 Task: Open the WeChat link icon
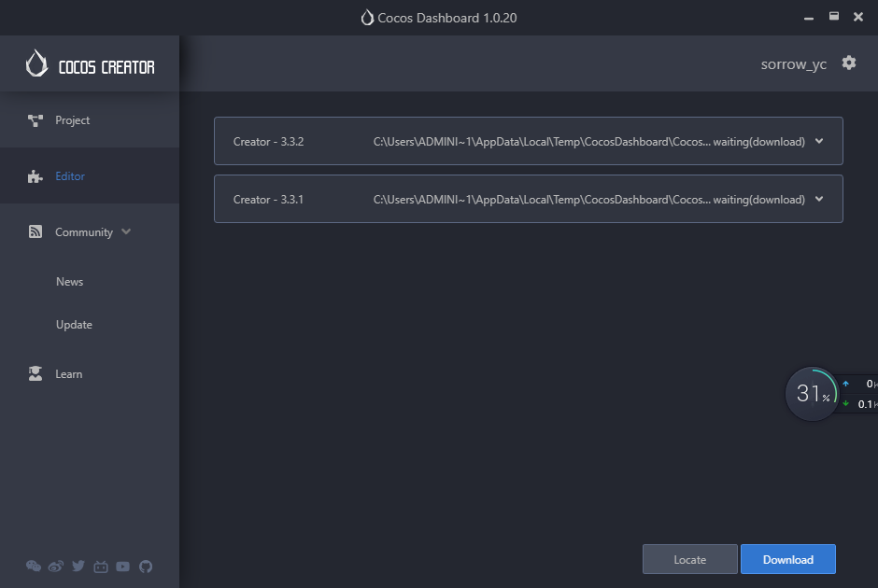(34, 566)
